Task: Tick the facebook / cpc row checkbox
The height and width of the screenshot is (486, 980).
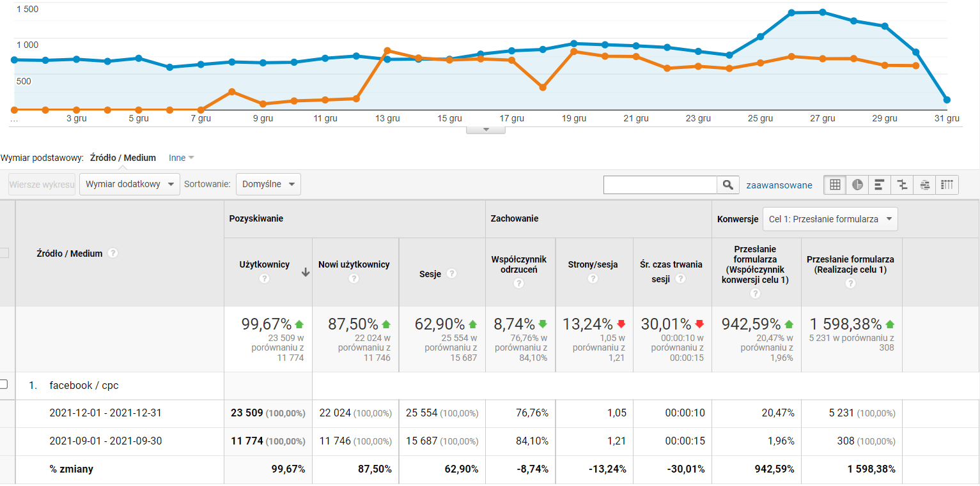Action: click(x=4, y=384)
